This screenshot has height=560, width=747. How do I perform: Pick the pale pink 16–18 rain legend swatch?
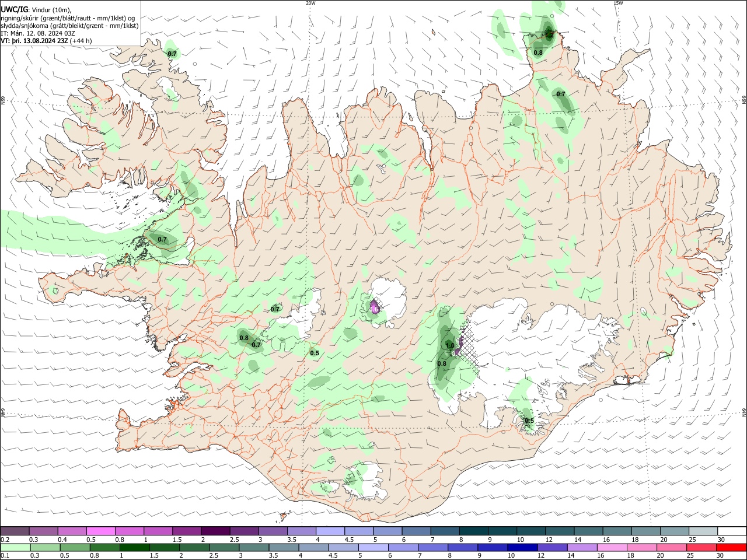(611, 547)
